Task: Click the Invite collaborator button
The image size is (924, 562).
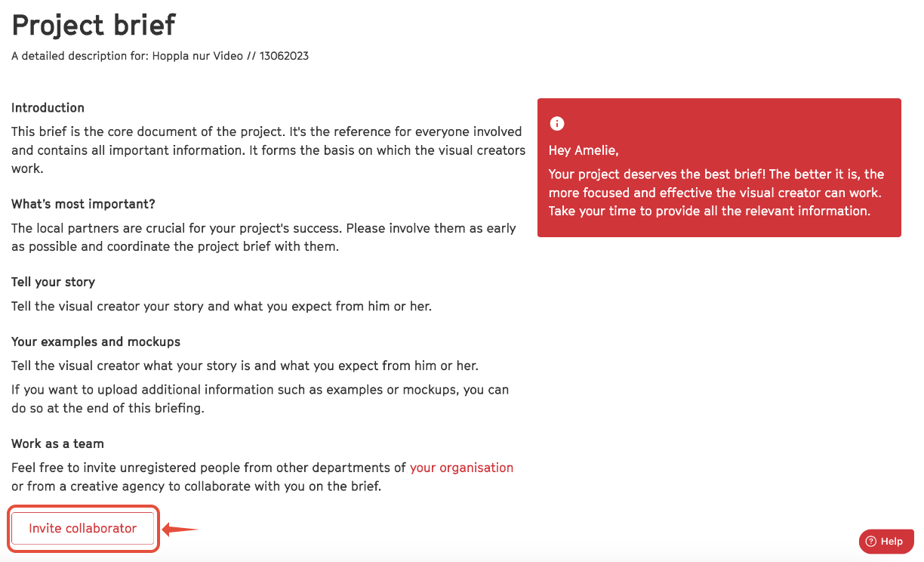Action: [x=82, y=528]
